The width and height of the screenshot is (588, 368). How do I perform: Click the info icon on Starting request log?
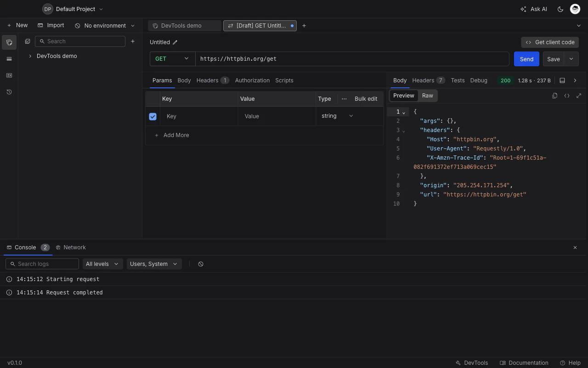(x=9, y=279)
